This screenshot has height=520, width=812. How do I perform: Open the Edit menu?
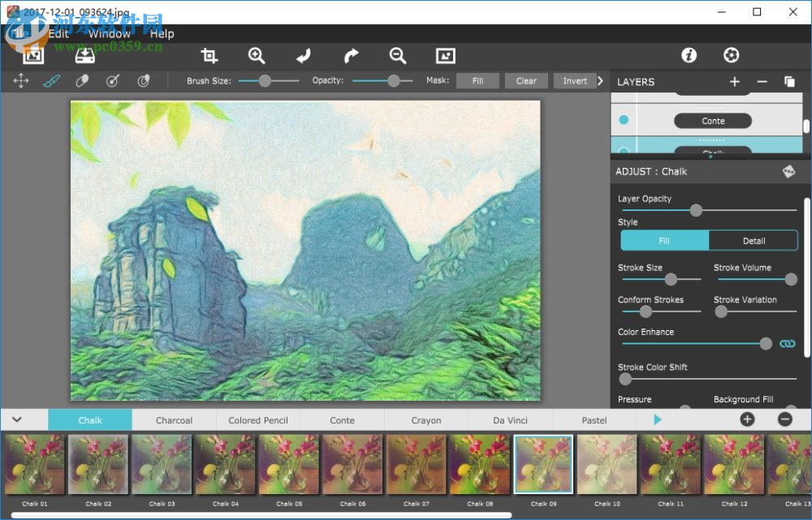click(58, 33)
